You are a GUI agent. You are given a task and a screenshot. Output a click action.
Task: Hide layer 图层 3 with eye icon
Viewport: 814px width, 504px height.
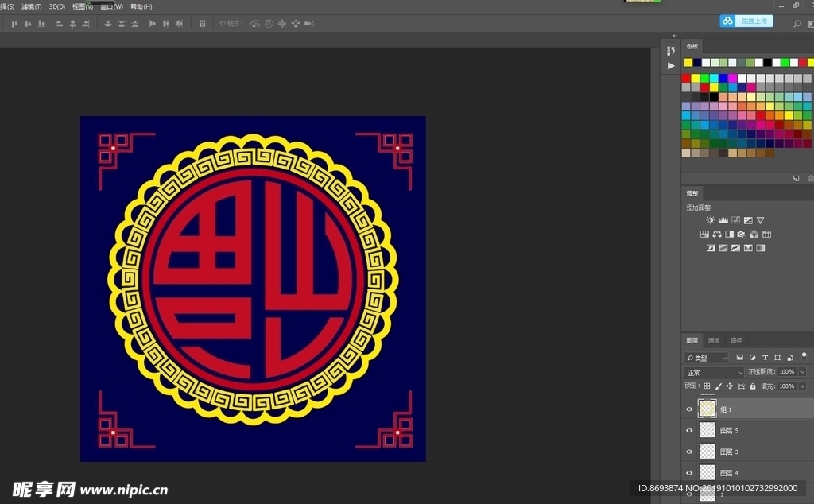tap(689, 452)
